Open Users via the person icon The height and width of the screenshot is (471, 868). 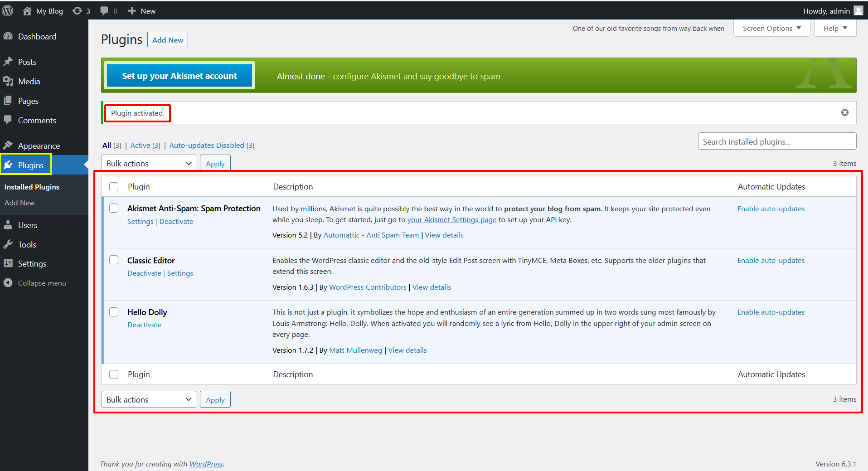point(9,225)
